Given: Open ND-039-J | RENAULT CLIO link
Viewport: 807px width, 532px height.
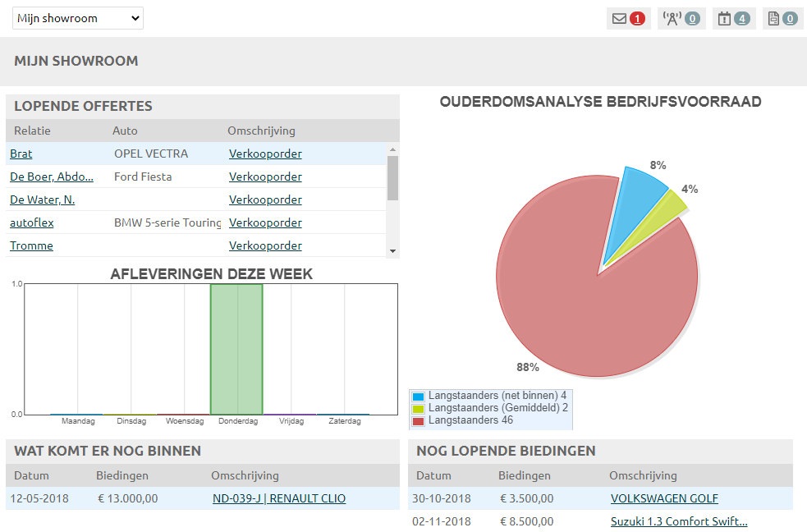Looking at the screenshot, I should [279, 498].
